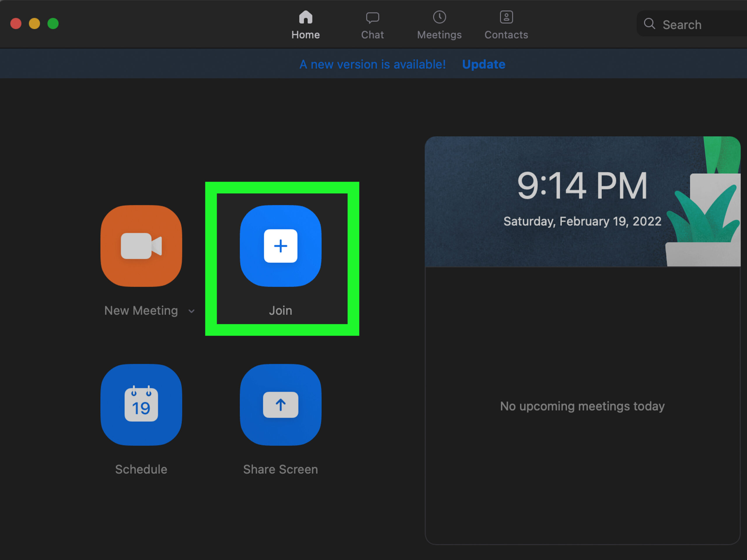Click 'A new version is available!' text
Screen dimensions: 747x560
(x=373, y=64)
